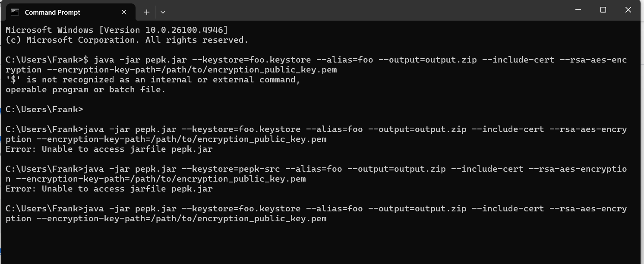Maximize the terminal window
Viewport: 644px width, 264px height.
pyautogui.click(x=603, y=10)
